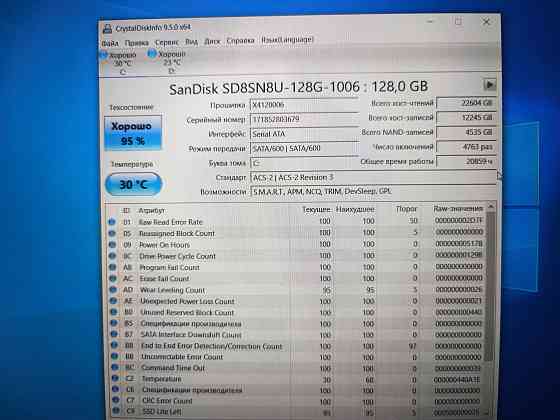Open the Диск menu
The height and width of the screenshot is (420, 560).
tap(212, 41)
